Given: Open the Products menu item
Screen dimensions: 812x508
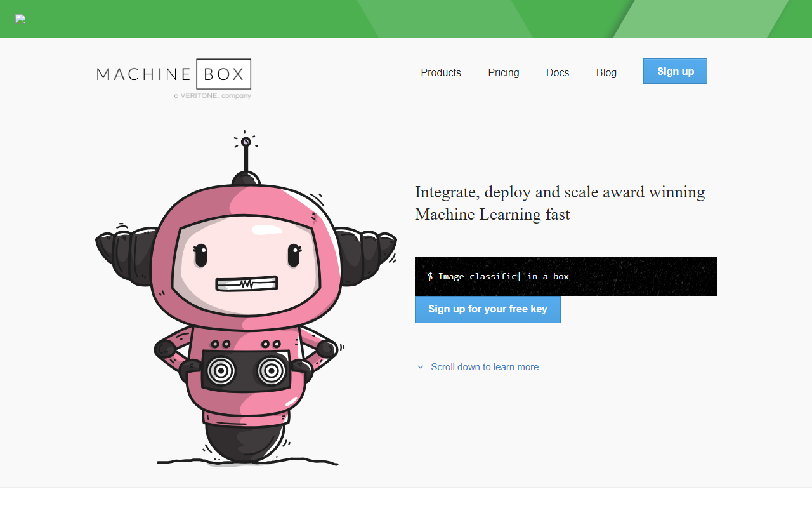Looking at the screenshot, I should click(x=441, y=72).
